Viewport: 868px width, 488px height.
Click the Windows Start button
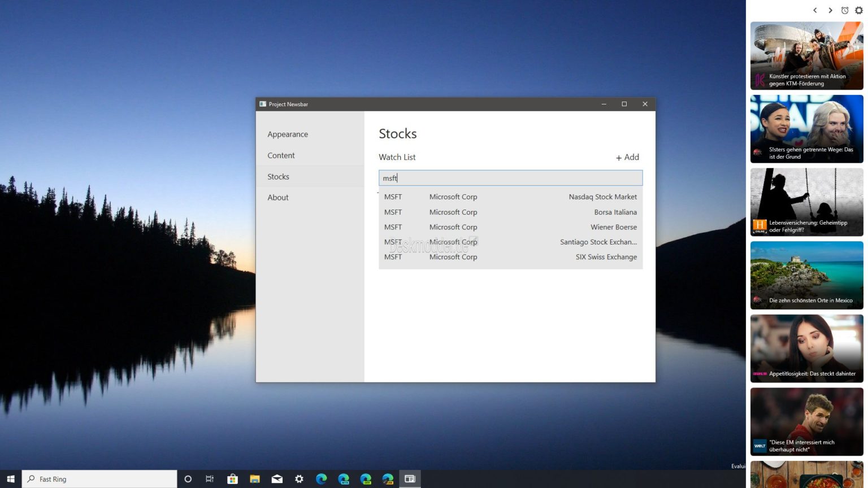click(x=10, y=479)
